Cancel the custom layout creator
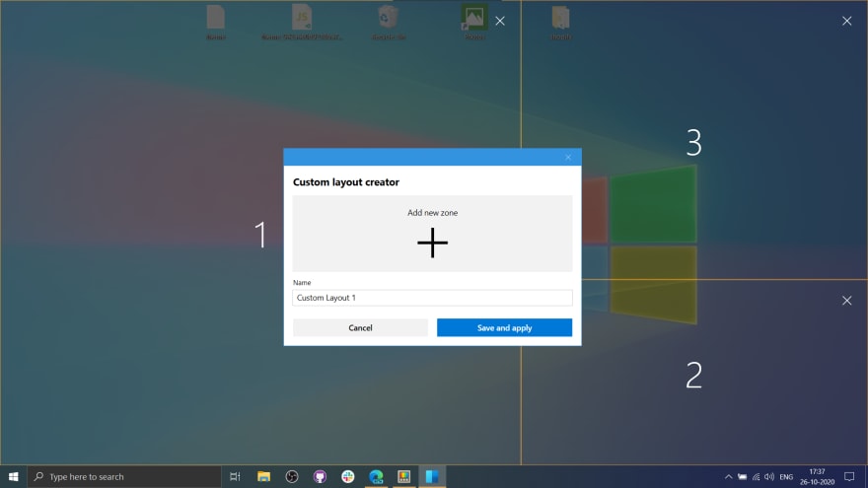Screen dimensions: 868x488 coord(360,327)
